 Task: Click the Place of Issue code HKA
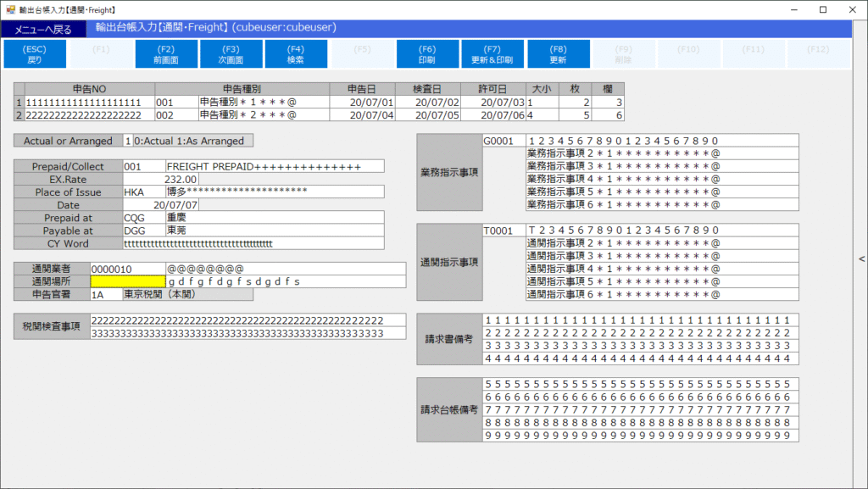[143, 192]
